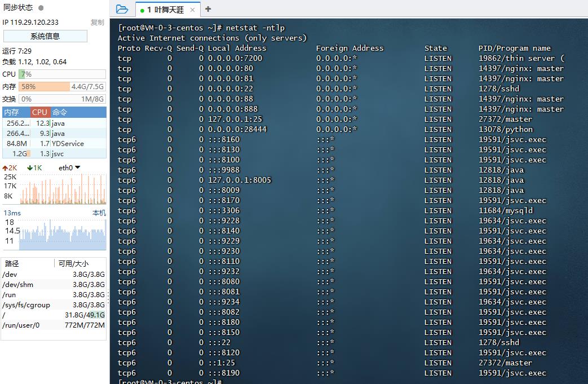
Task: Copy the IP address using 复制
Action: [97, 23]
